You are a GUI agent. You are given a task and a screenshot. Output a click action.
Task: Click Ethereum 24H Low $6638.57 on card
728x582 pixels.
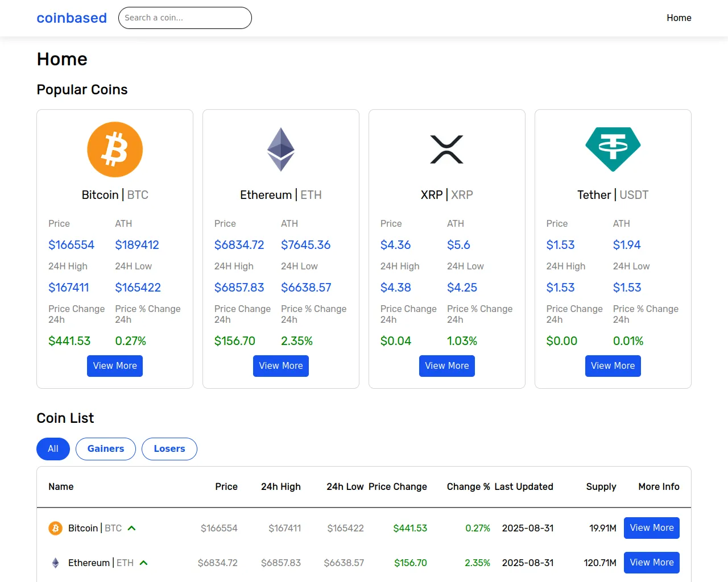click(306, 288)
